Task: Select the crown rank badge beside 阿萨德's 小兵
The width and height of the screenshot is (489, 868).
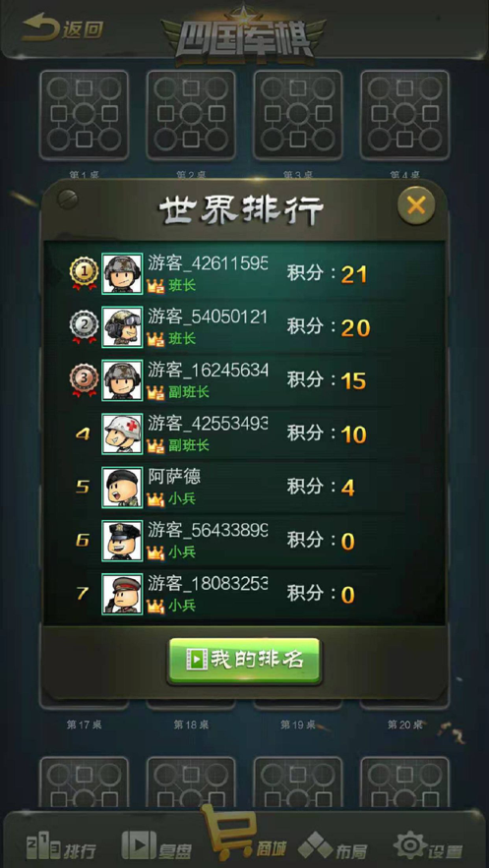Action: click(x=155, y=499)
